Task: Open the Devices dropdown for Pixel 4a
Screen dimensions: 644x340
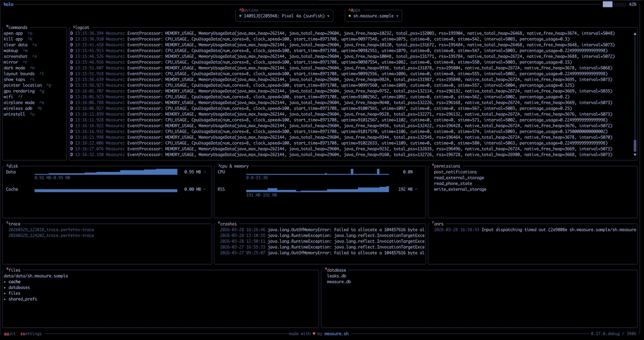Action: pyautogui.click(x=284, y=16)
